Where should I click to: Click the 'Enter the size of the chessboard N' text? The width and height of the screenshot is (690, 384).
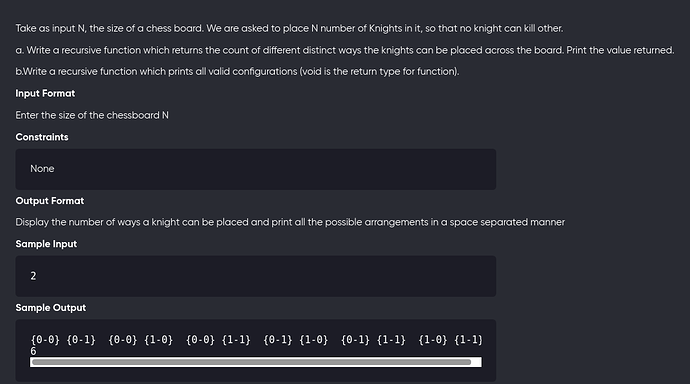pos(92,115)
